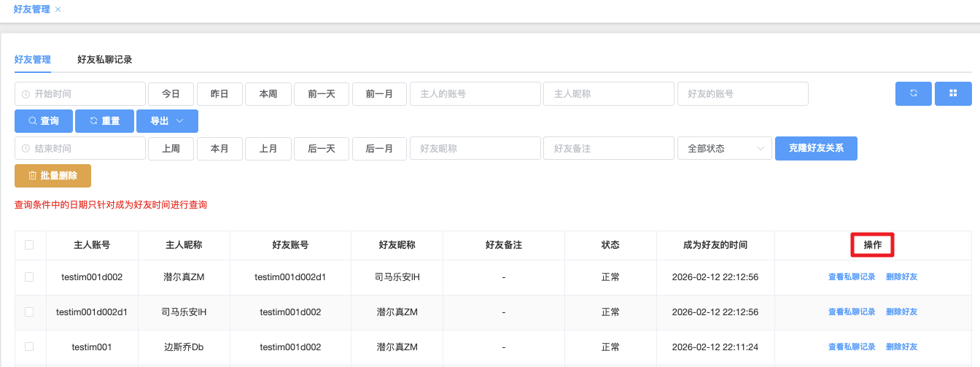Toggle the select-all checkbox in table header

tap(29, 245)
